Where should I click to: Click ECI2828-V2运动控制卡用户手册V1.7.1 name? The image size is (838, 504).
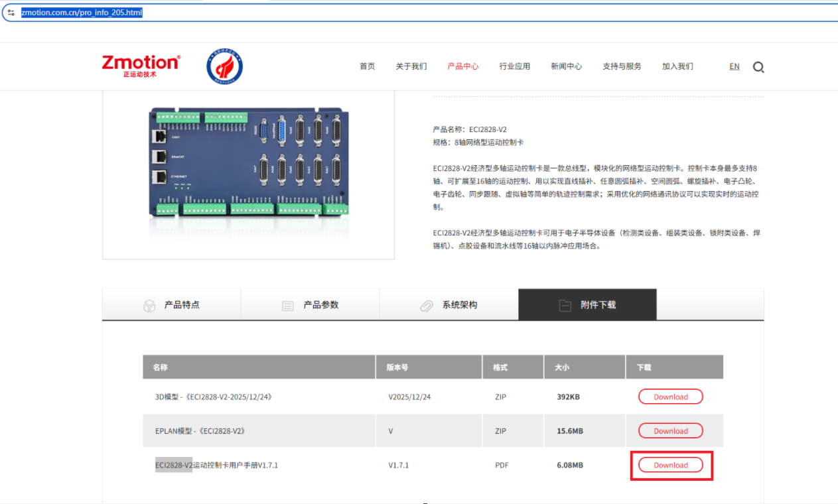click(x=217, y=465)
